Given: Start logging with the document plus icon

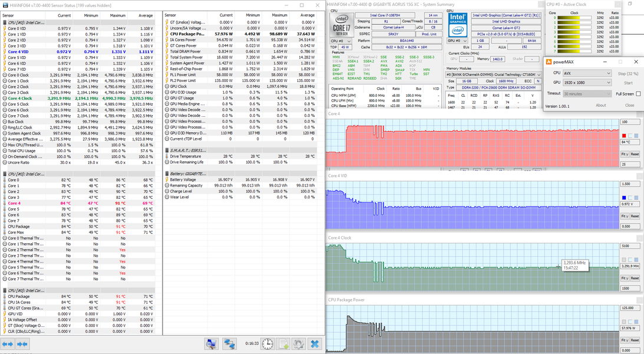Looking at the screenshot, I should click(283, 343).
